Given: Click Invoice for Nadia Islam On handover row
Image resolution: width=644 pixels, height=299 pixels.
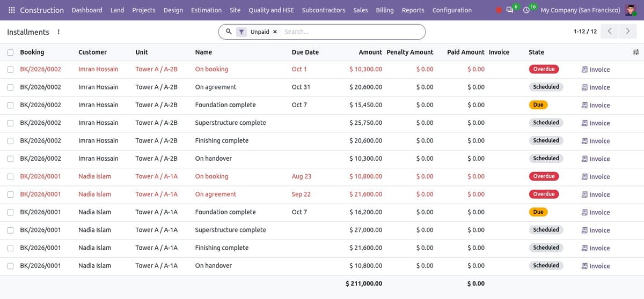Looking at the screenshot, I should (x=596, y=266).
